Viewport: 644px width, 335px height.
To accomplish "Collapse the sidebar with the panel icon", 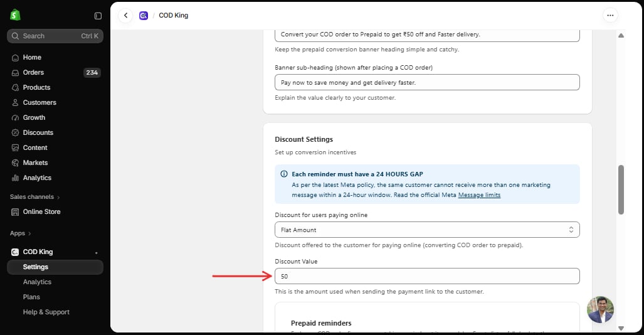I will point(98,16).
